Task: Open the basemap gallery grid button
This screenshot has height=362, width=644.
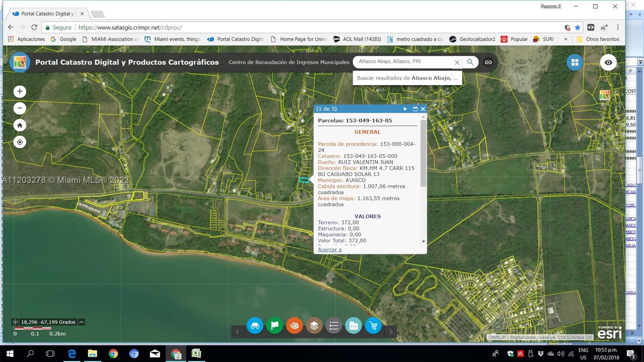Action: coord(575,62)
